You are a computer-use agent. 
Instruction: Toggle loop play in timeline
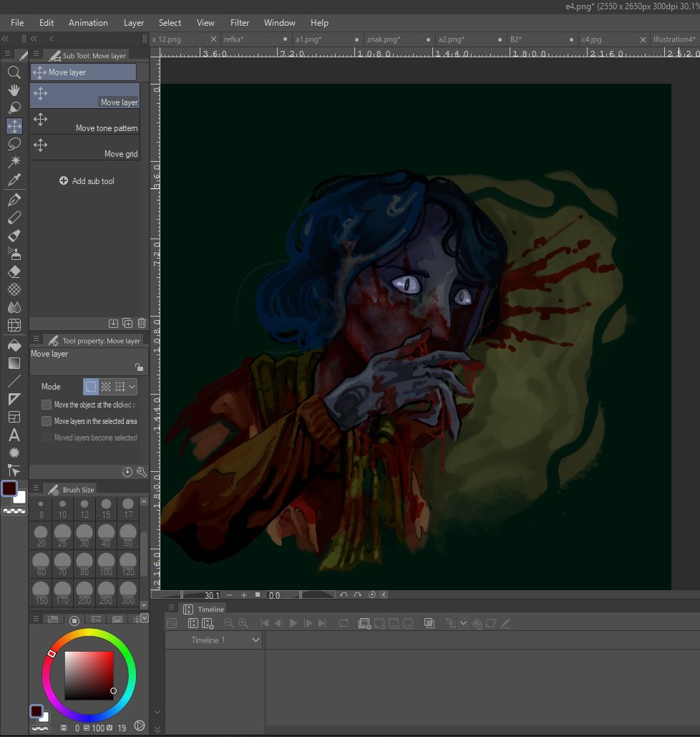pos(344,623)
